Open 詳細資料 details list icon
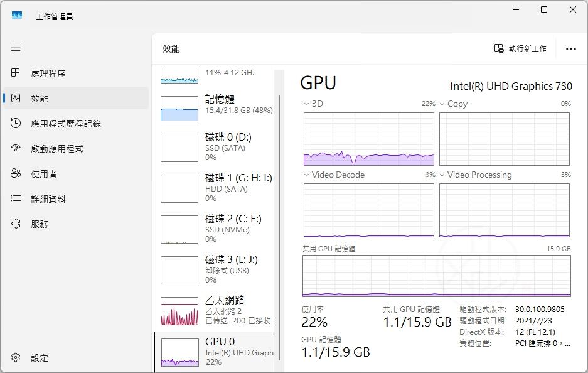The height and width of the screenshot is (373, 588). coord(16,198)
